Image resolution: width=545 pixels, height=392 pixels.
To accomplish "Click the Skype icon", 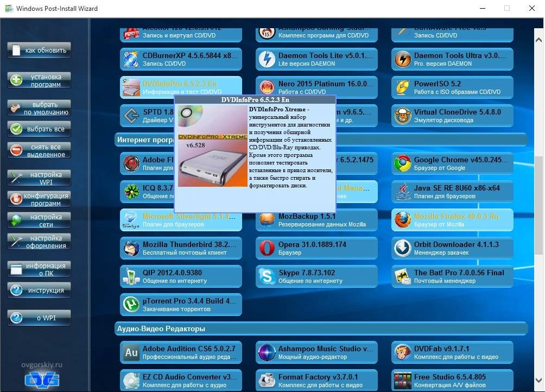I will click(x=267, y=276).
